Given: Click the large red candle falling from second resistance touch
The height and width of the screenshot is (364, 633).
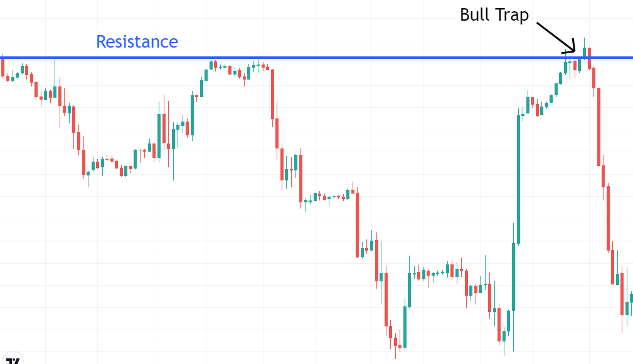Looking at the screenshot, I should pyautogui.click(x=273, y=93).
